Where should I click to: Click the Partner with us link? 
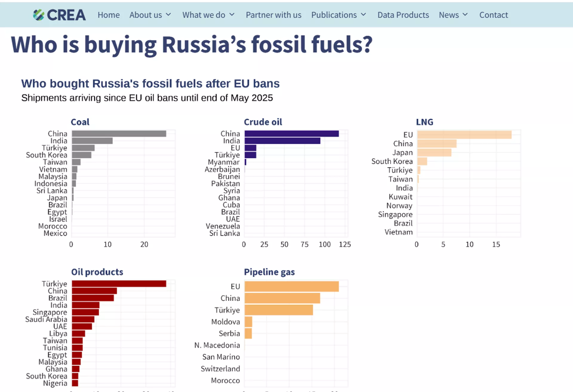(x=273, y=15)
